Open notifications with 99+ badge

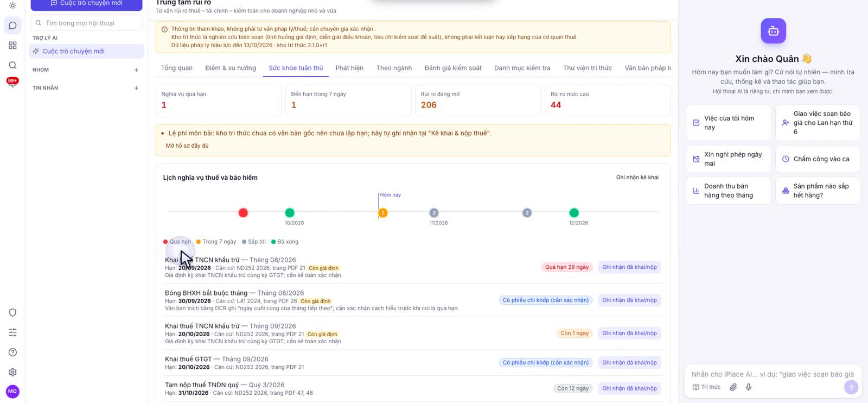[x=12, y=83]
